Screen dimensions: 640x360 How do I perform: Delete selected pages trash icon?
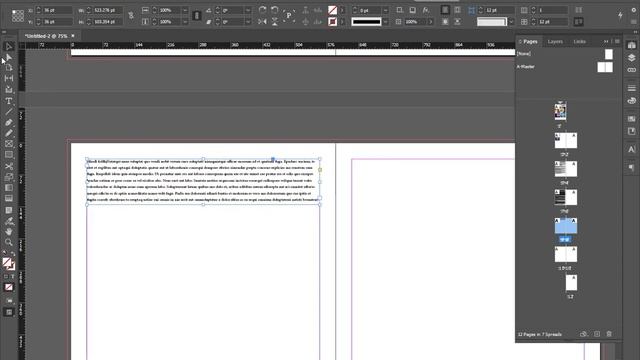click(609, 334)
